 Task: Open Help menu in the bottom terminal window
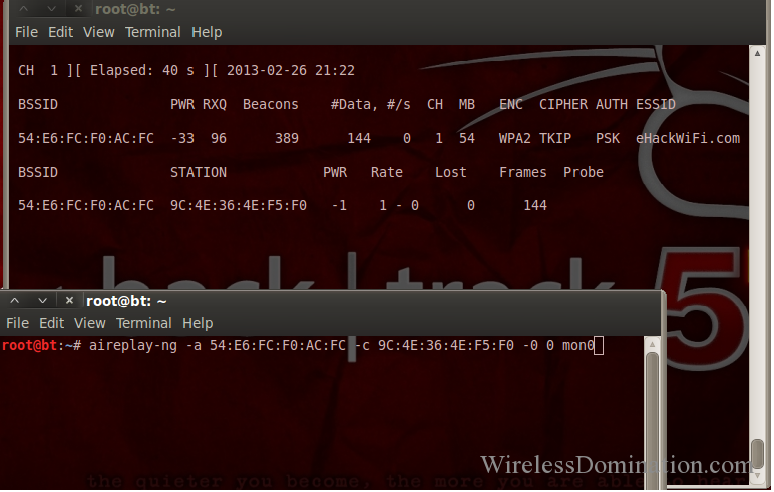click(x=198, y=323)
